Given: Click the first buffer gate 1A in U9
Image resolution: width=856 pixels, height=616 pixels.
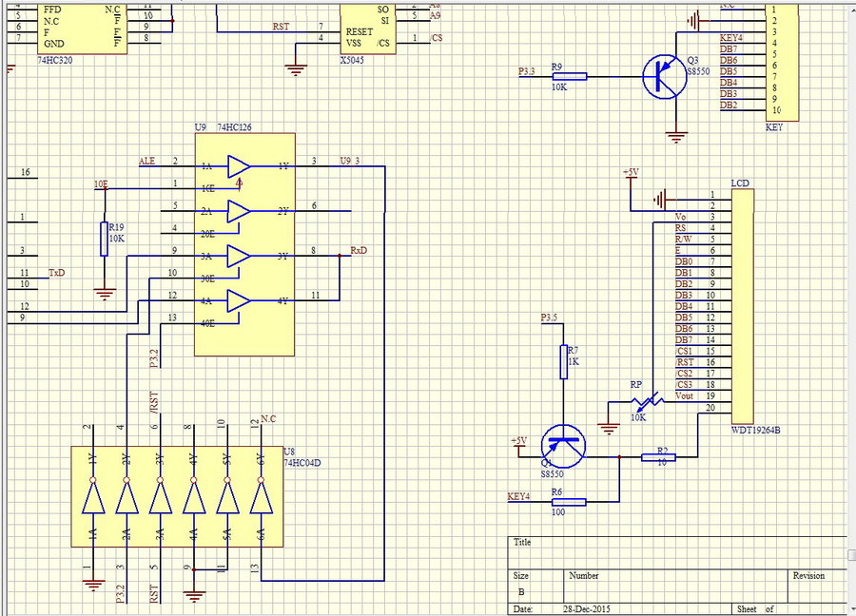Looking at the screenshot, I should pyautogui.click(x=238, y=165).
